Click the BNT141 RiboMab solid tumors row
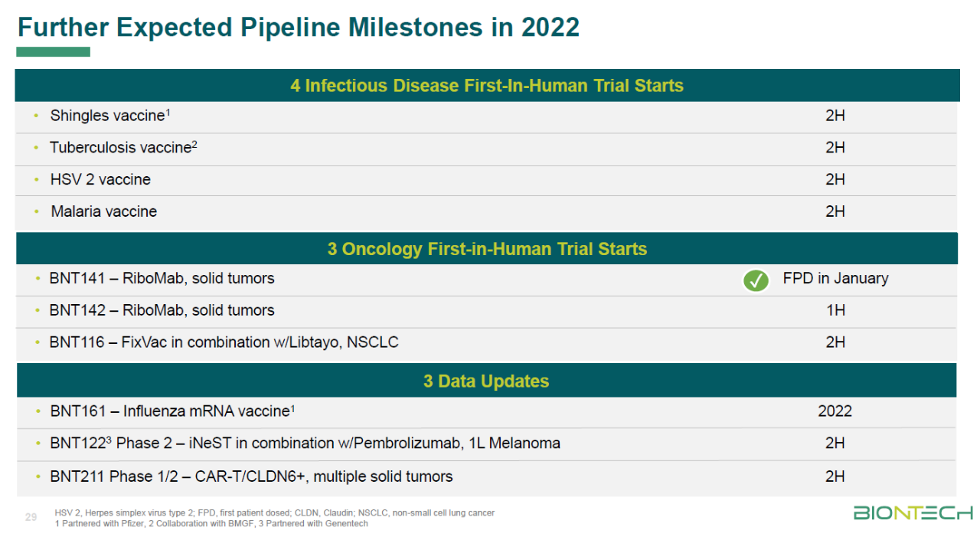The width and height of the screenshot is (980, 537). (162, 278)
